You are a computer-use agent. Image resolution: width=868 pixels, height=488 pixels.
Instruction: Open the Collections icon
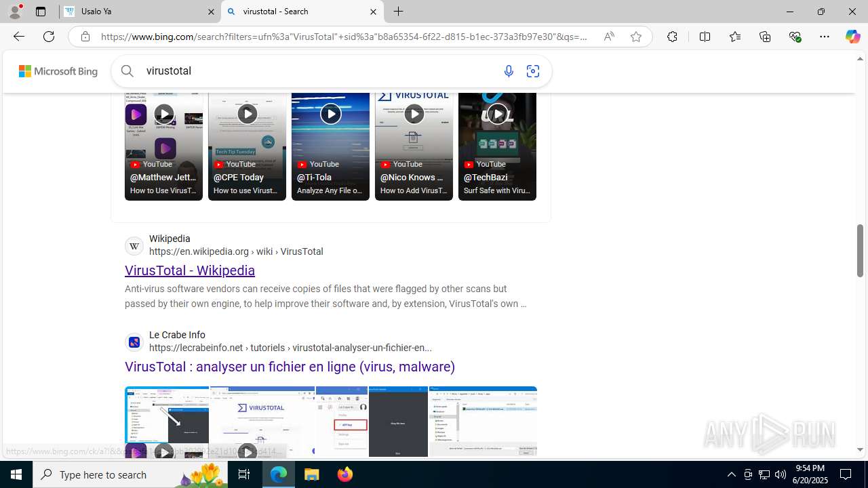pos(765,37)
